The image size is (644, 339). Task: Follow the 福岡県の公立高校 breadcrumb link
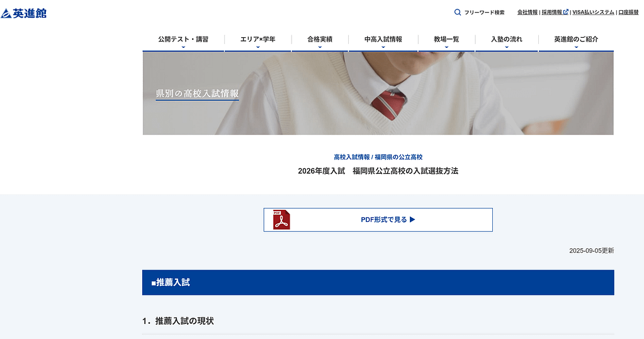[x=398, y=157]
